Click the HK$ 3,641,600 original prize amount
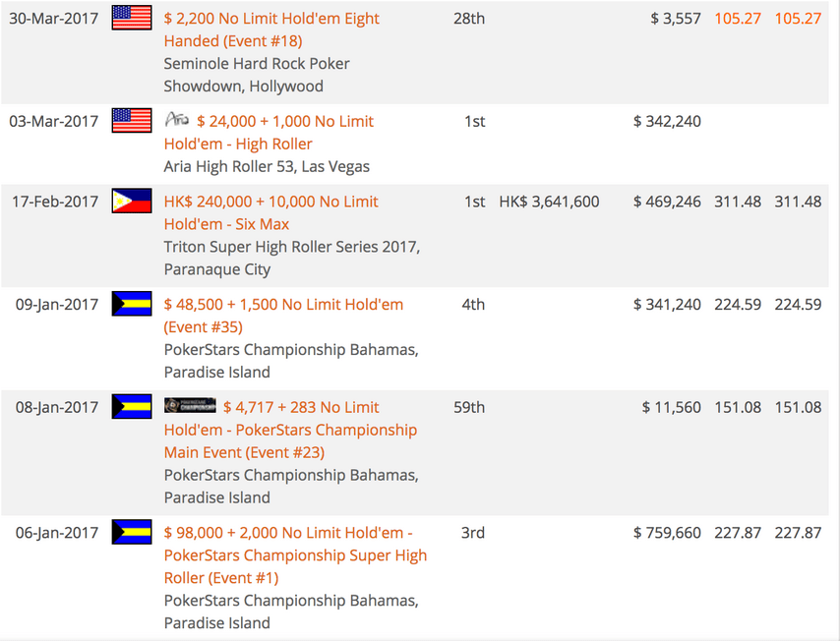 549,202
